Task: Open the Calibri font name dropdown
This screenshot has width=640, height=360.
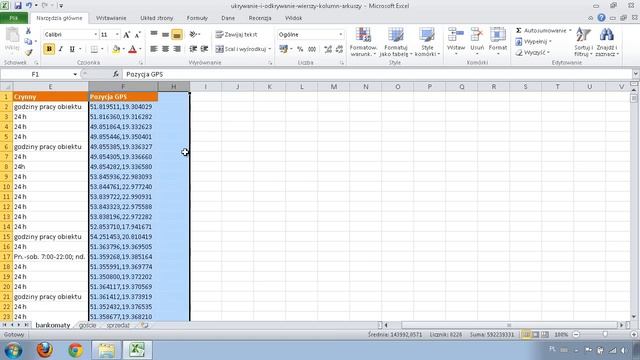Action: point(96,35)
